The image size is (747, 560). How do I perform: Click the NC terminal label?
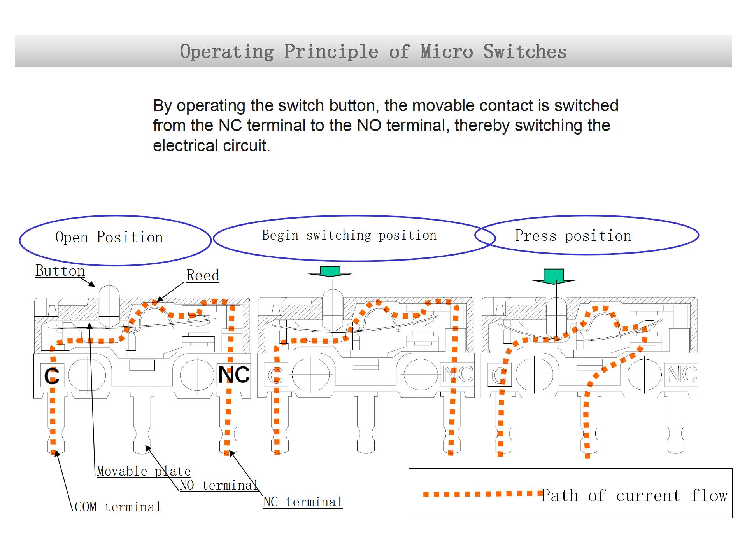point(303,502)
